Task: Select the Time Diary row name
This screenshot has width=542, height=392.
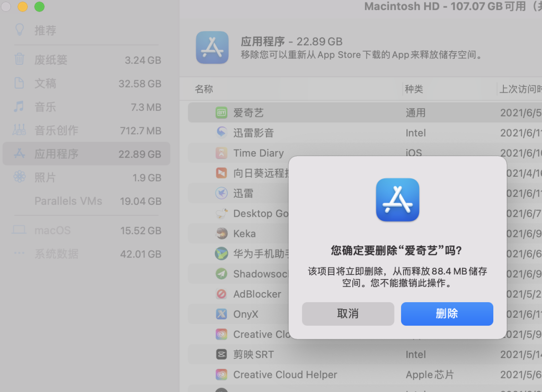Action: pyautogui.click(x=258, y=153)
